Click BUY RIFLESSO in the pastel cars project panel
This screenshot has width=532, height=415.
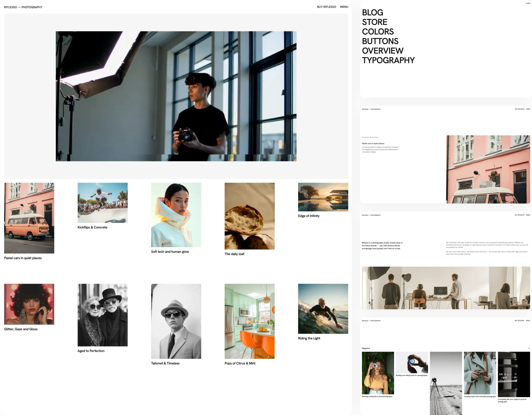[520, 109]
